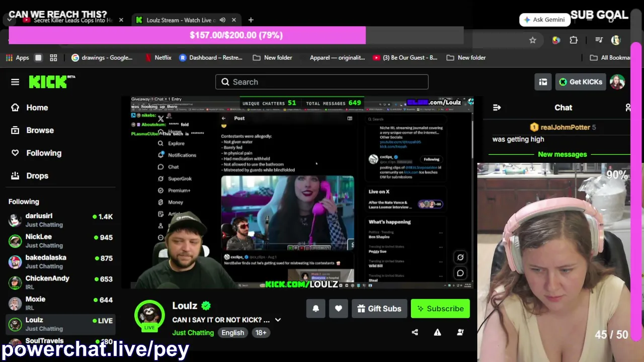This screenshot has height=362, width=644.
Task: Open the drawings - Google bookmark
Action: (x=102, y=58)
